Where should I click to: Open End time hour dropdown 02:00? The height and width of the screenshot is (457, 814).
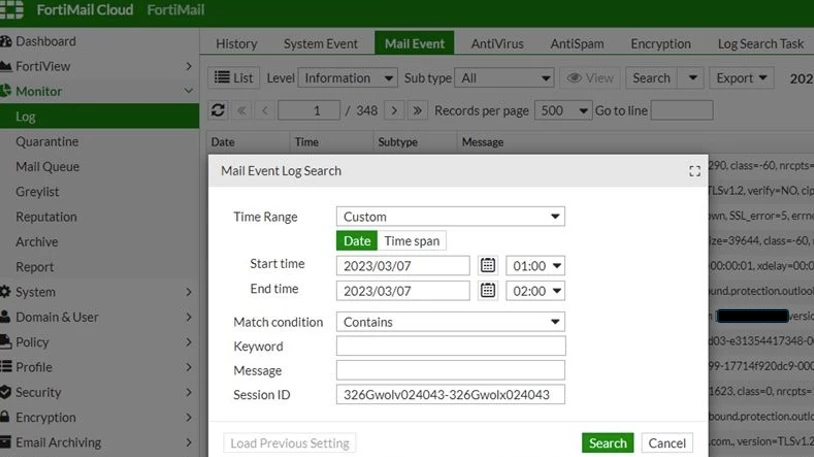[x=535, y=291]
